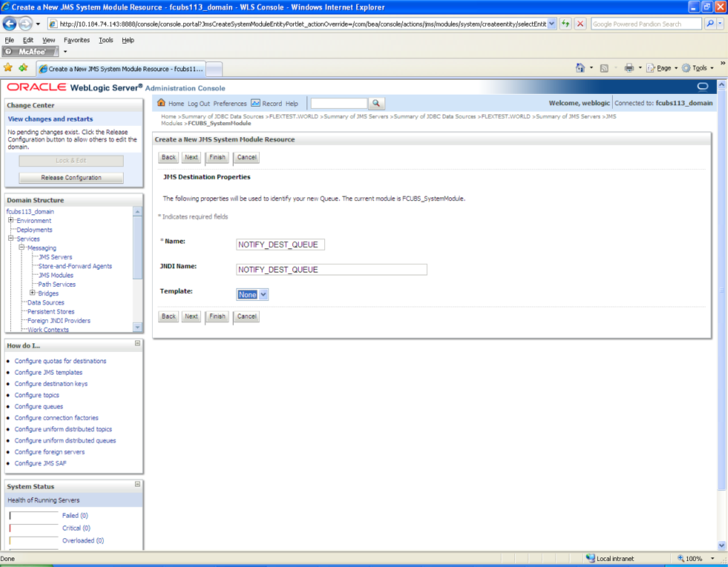Click Configure queues help link
728x567 pixels.
pos(38,406)
